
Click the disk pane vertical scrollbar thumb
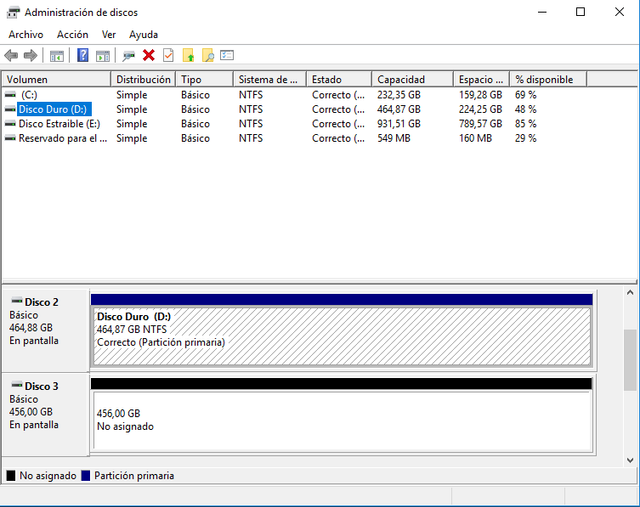click(x=630, y=360)
